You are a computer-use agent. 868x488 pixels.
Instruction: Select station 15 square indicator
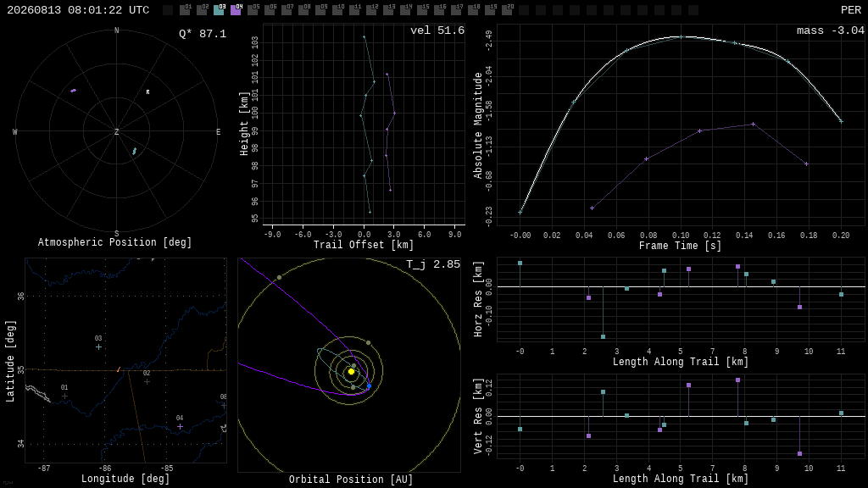pos(422,10)
